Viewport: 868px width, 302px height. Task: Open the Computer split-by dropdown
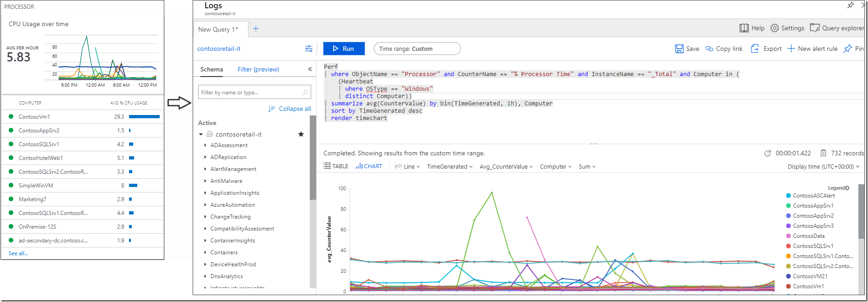pos(556,166)
